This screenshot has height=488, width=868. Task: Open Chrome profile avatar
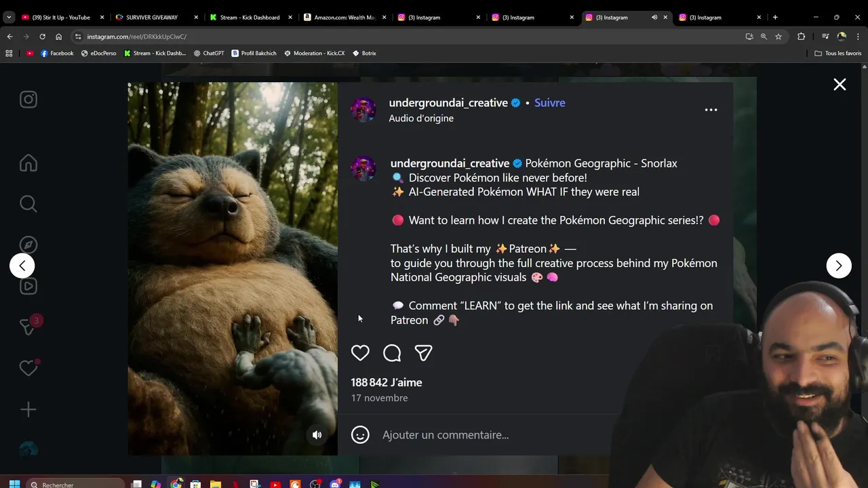(x=842, y=37)
